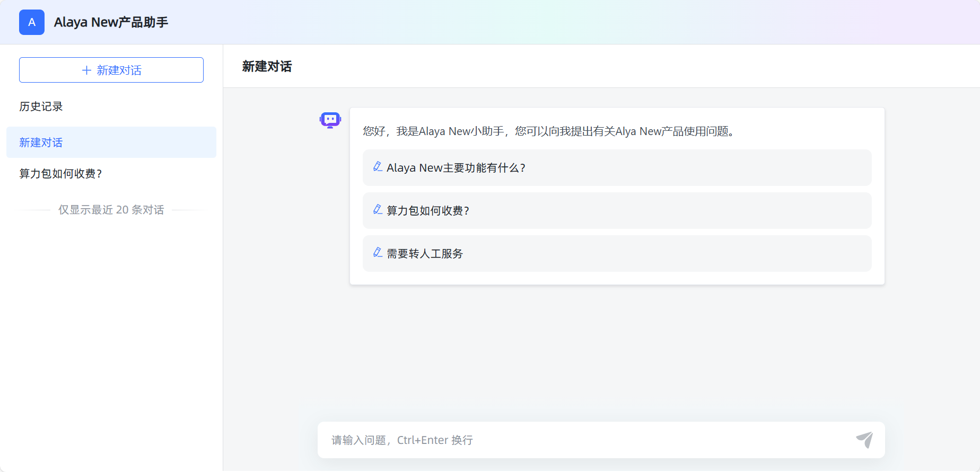Viewport: 980px width, 472px height.
Task: Click pencil icon beside 算力包如何收费 suggestion
Action: click(x=378, y=210)
